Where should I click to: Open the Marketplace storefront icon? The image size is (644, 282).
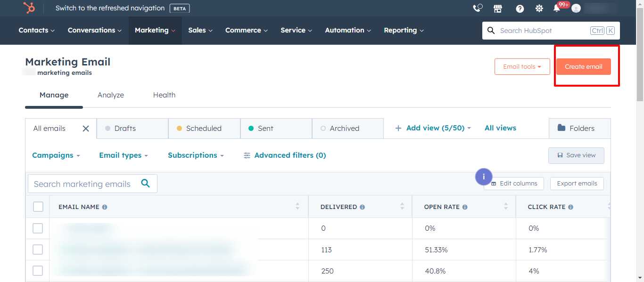point(498,8)
